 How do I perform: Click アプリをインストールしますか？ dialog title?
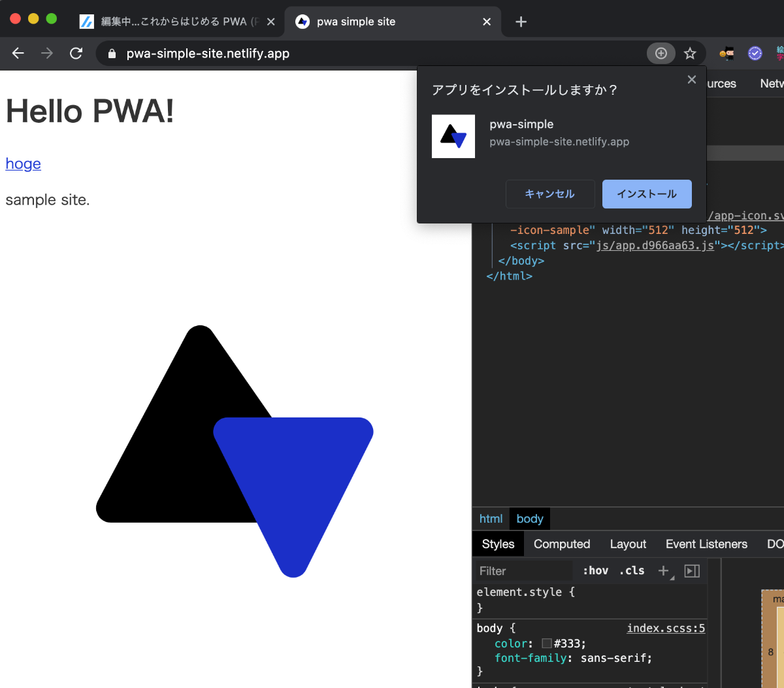[525, 90]
